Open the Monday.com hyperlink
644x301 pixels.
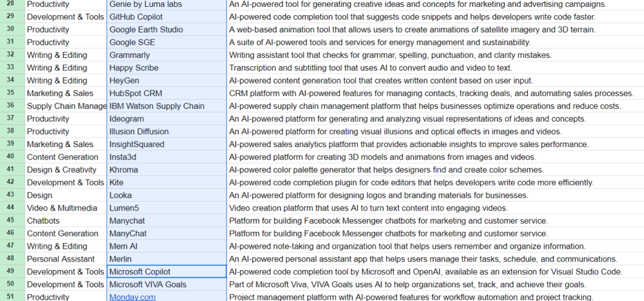pos(132,297)
